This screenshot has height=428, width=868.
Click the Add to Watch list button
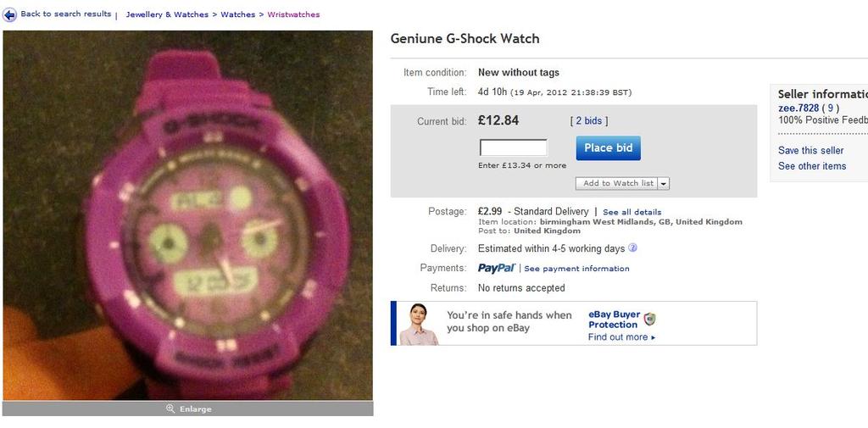[617, 183]
